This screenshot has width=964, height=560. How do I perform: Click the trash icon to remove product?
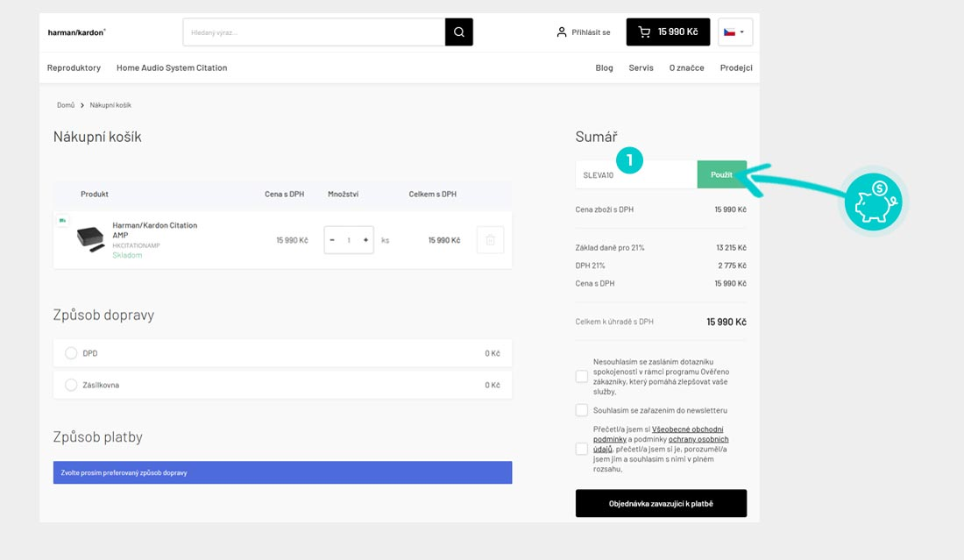coord(490,240)
